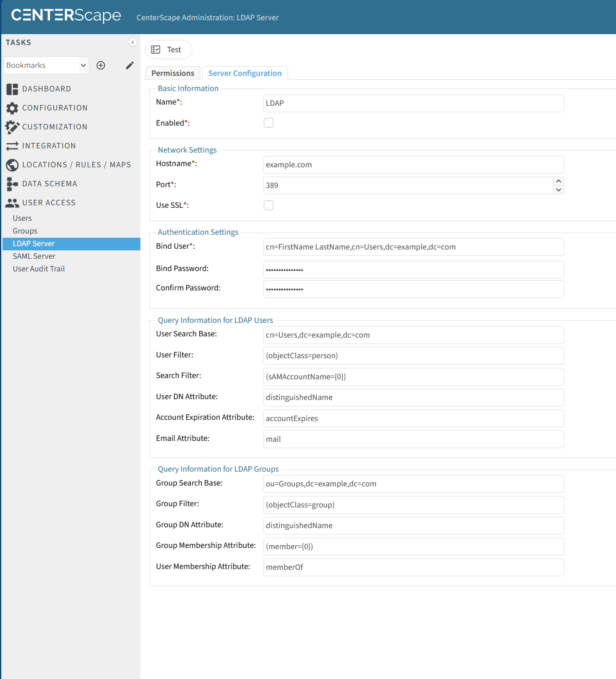
Task: Toggle the Use SSL checkbox
Action: (269, 205)
